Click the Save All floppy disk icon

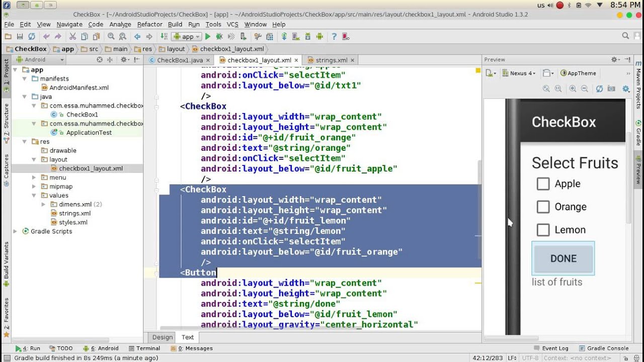20,37
